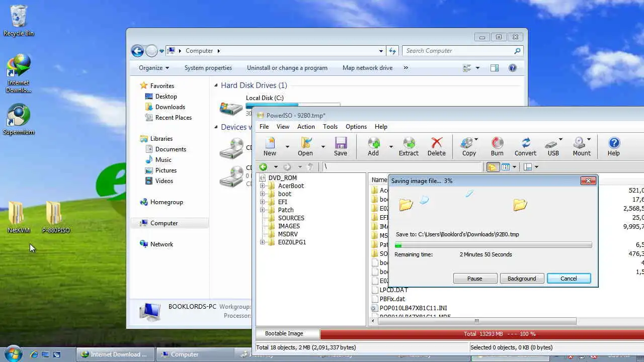Toggle the folder tree view icon

(x=493, y=167)
